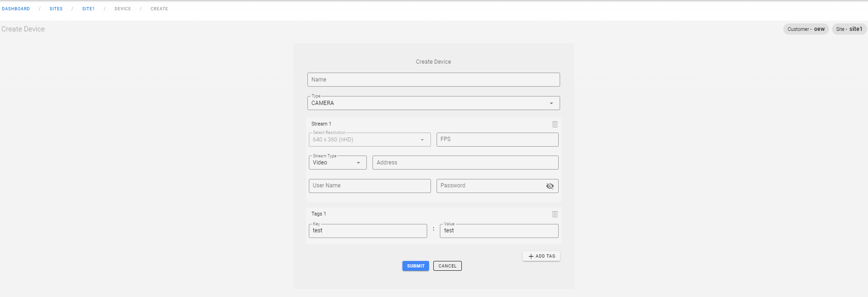Click inside the Name field
Viewport: 868px width, 297px height.
[433, 80]
